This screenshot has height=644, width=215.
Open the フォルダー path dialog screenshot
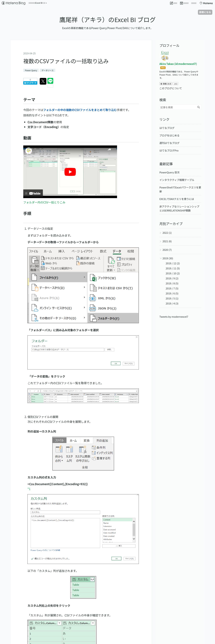point(83,352)
